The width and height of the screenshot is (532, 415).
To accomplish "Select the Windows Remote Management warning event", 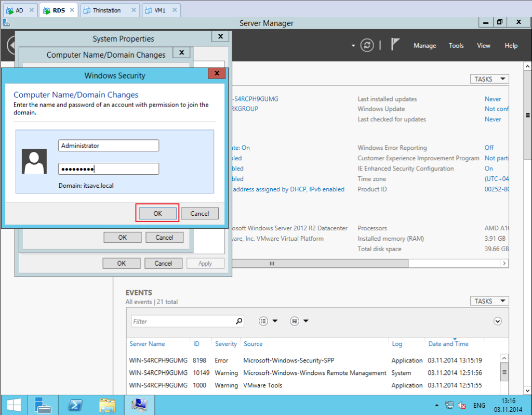I will tap(313, 372).
